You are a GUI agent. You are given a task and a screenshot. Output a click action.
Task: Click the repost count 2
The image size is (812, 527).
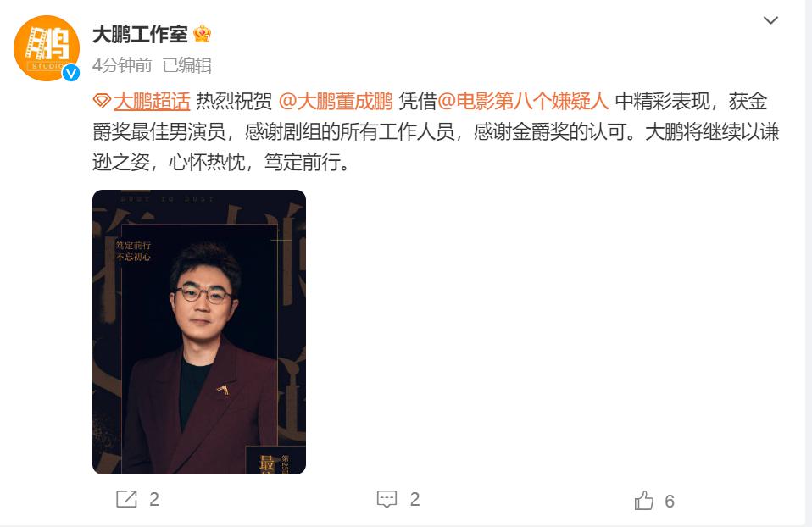154,499
